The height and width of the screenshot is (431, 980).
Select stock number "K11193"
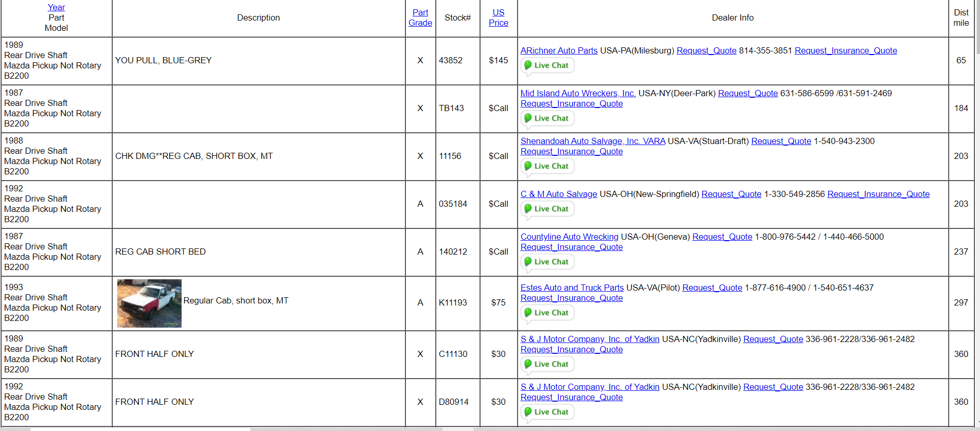pos(453,302)
